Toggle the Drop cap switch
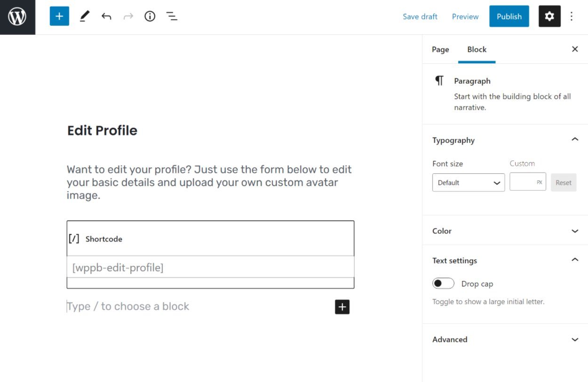The image size is (588, 382). coord(443,283)
